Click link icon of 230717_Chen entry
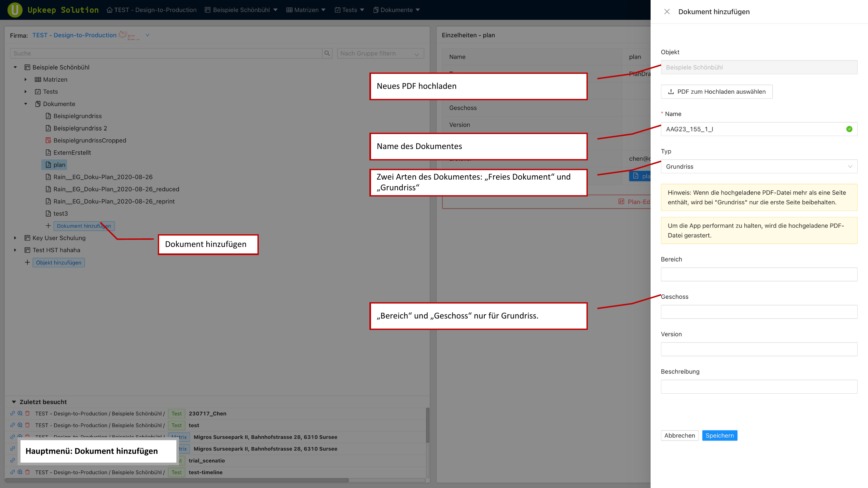The height and width of the screenshot is (488, 868). point(12,413)
